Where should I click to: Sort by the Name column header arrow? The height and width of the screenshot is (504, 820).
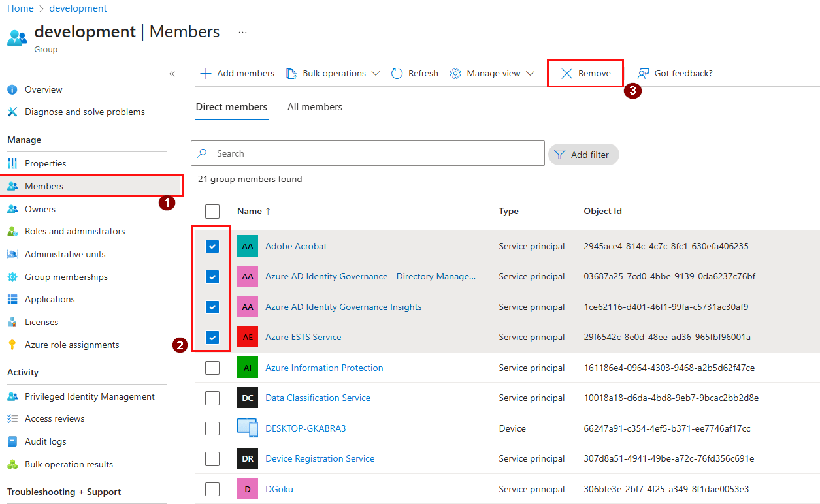click(267, 211)
